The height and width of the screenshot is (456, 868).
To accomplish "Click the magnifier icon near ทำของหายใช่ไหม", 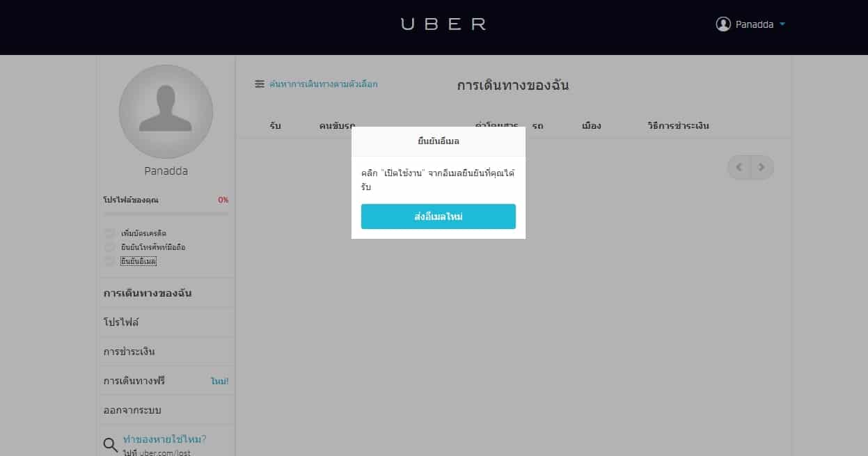I will [x=110, y=445].
